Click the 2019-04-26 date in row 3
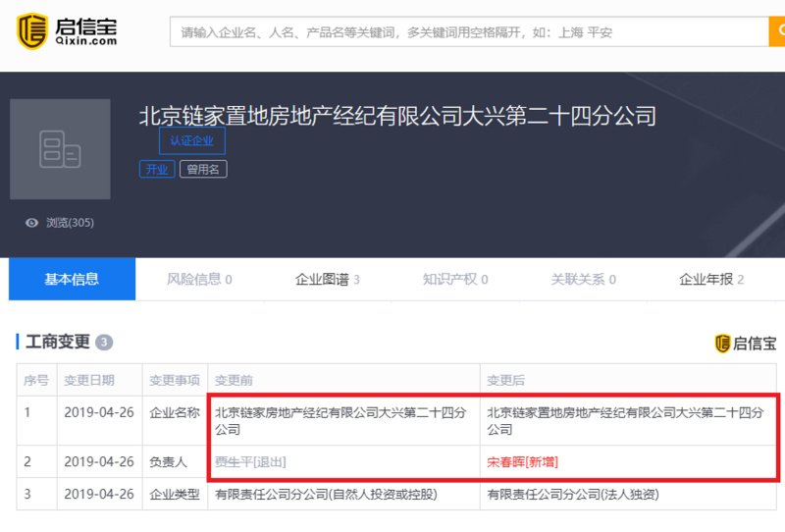The width and height of the screenshot is (785, 532). [99, 495]
